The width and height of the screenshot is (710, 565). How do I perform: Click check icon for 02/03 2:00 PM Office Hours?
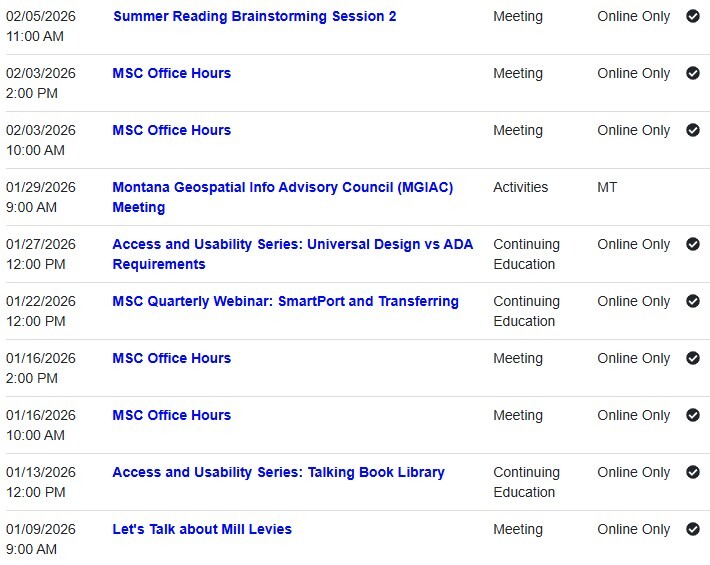(692, 73)
